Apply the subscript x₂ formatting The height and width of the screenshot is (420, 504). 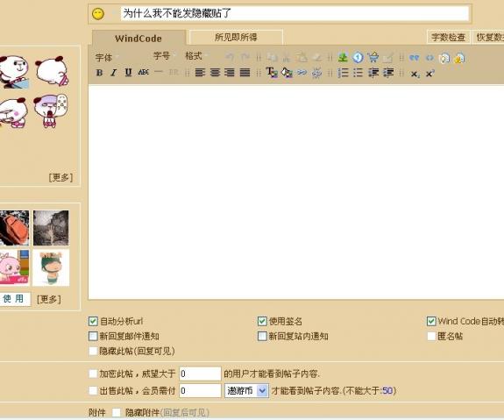pos(415,74)
